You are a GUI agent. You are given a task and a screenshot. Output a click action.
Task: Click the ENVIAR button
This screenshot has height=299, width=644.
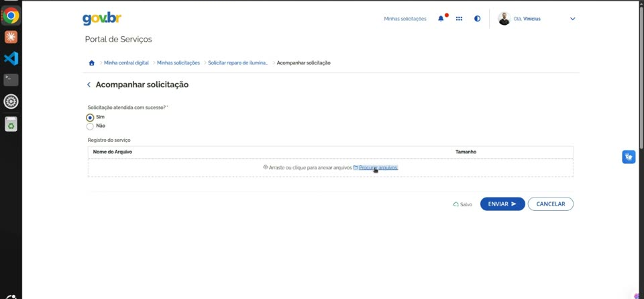pyautogui.click(x=502, y=204)
